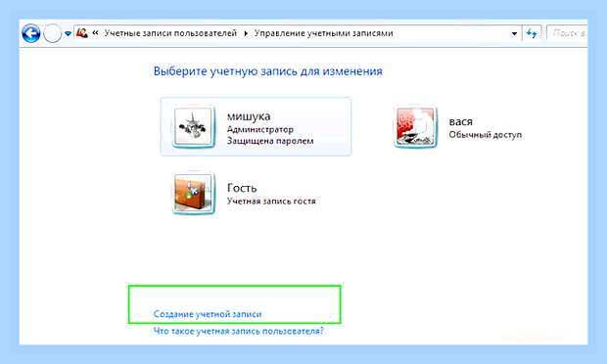The height and width of the screenshot is (364, 607).
Task: Click the Обычный доступ label
Action: [x=486, y=135]
